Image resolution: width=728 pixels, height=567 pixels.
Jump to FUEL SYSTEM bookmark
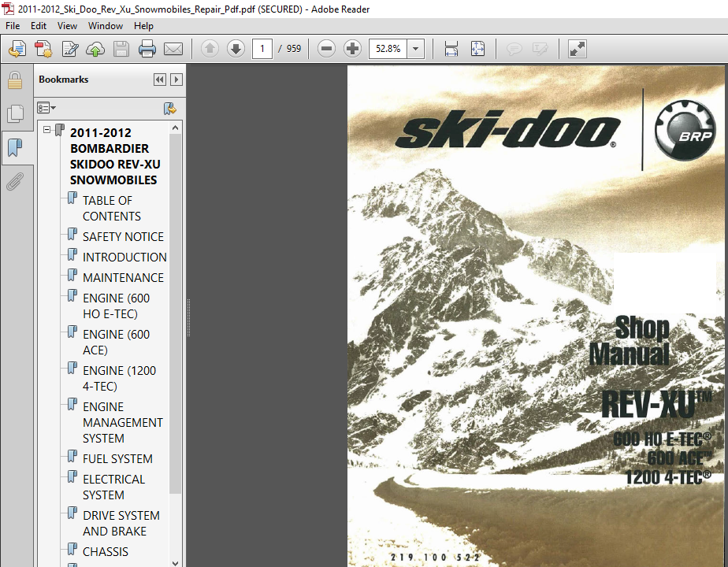pos(117,459)
